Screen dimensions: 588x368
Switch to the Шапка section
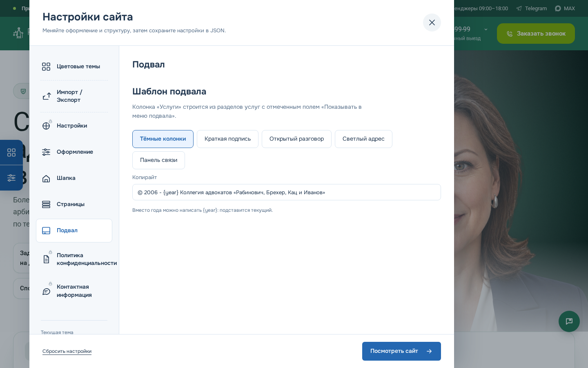[x=74, y=178]
